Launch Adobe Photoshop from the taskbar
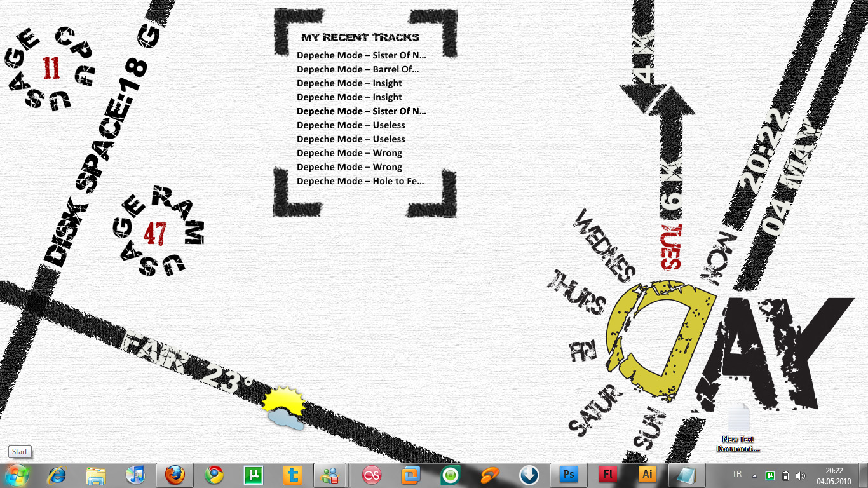Screen dimensions: 868x488 coord(569,475)
